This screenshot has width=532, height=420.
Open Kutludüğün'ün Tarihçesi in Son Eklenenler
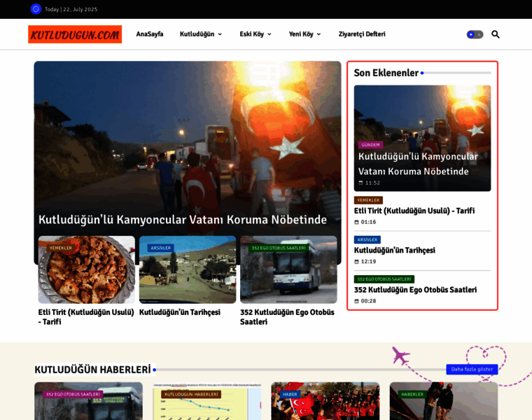coord(395,251)
